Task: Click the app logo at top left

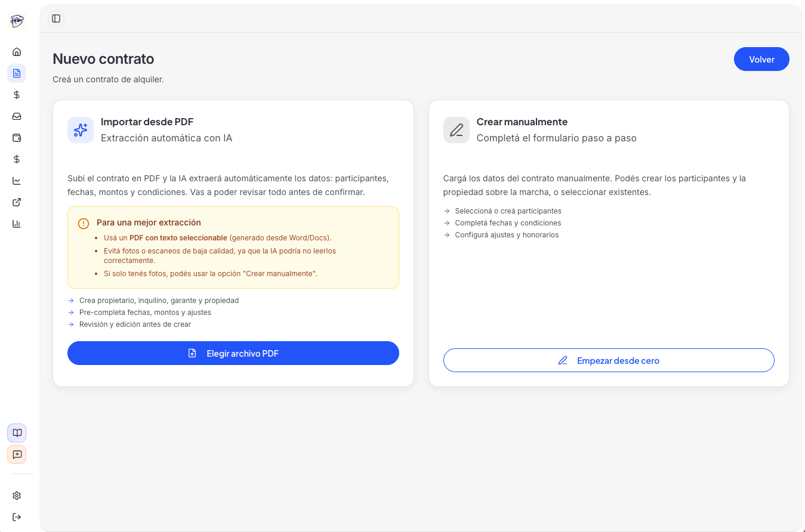Action: pyautogui.click(x=17, y=20)
